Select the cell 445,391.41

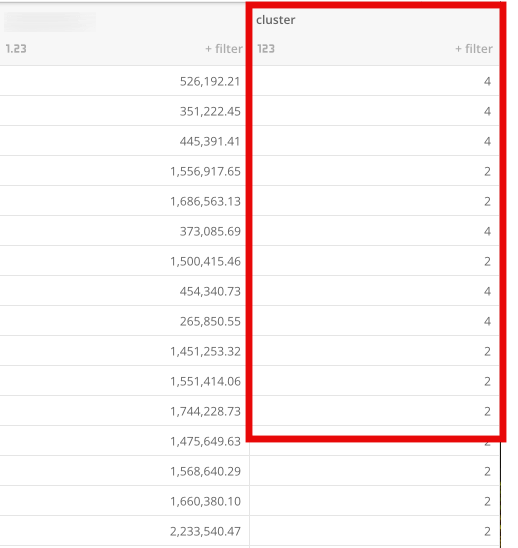click(210, 142)
